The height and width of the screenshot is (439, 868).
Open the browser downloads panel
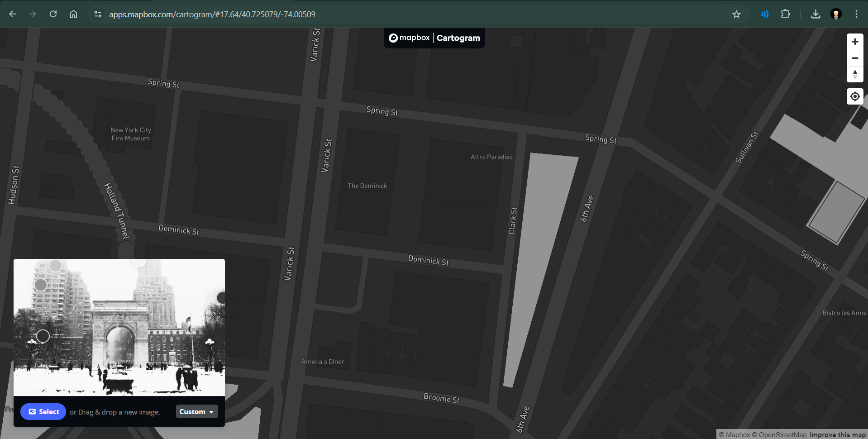tap(815, 14)
